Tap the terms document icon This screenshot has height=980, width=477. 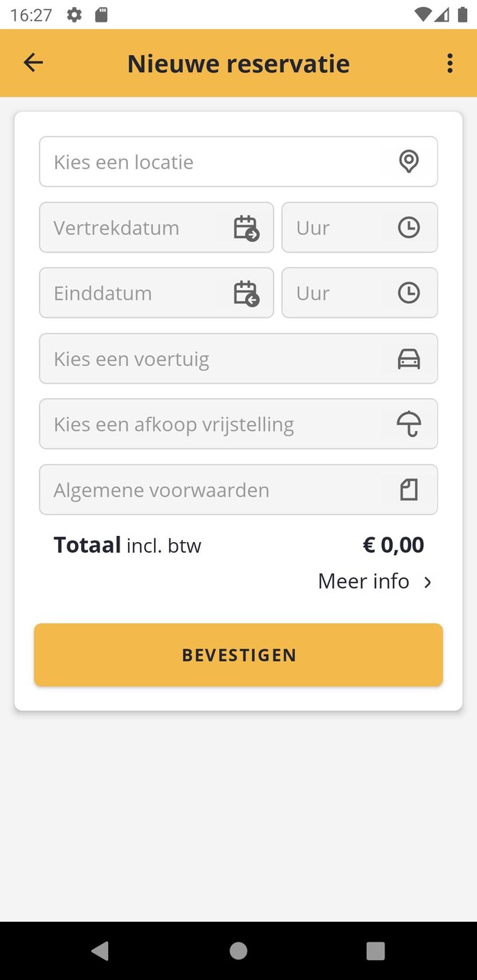click(409, 490)
